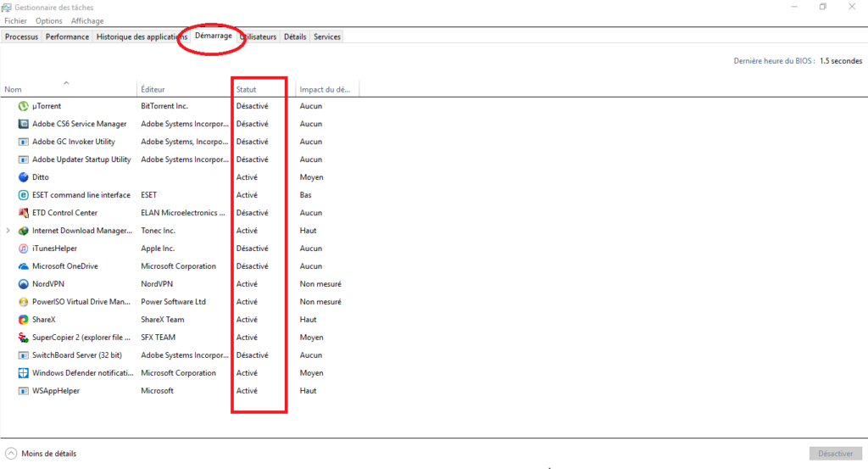Switch to the Utilisateurs tab
Viewport: 868px width, 469px height.
[259, 36]
